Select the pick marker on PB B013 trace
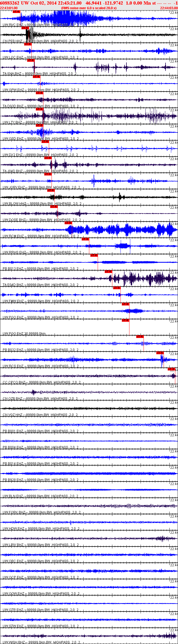The image size is (178, 644). [x=94, y=255]
